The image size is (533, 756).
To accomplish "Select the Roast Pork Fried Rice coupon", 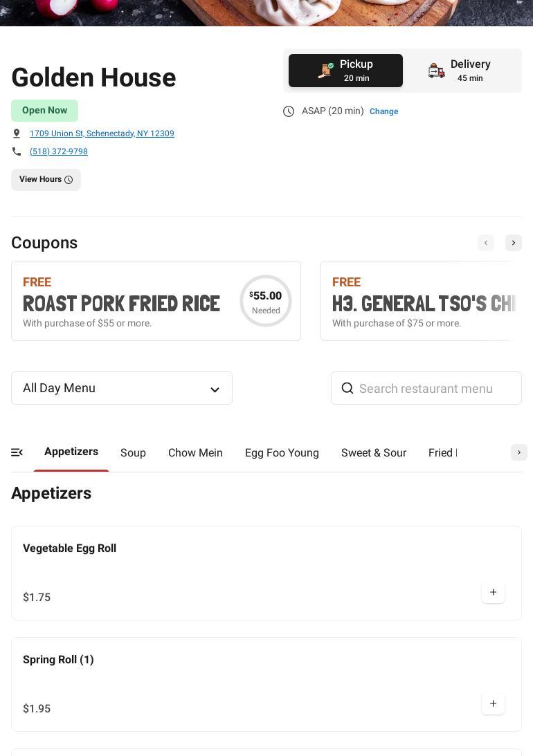I will point(156,301).
